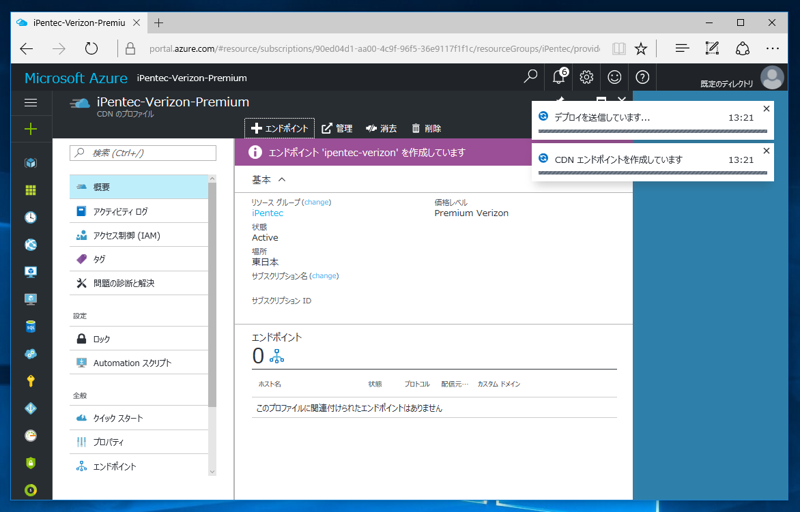800x512 pixels.
Task: Open Resource groups cube icon in sidebar
Action: 31,163
